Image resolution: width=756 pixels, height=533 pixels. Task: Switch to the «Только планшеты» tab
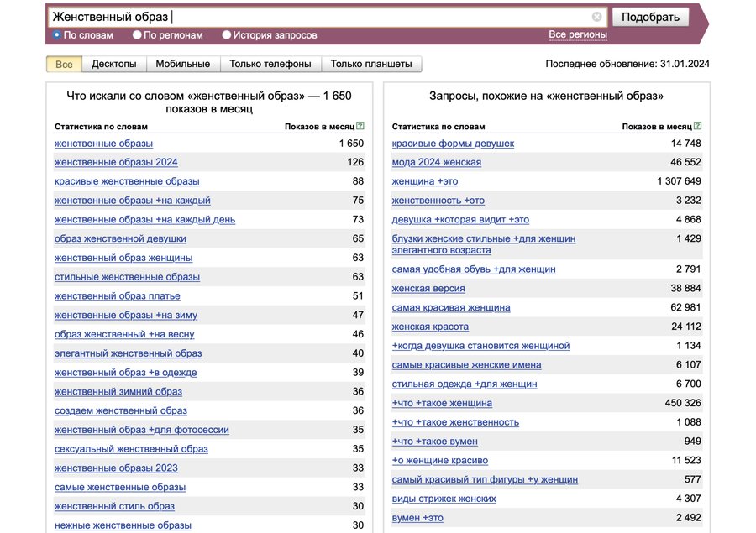[371, 64]
